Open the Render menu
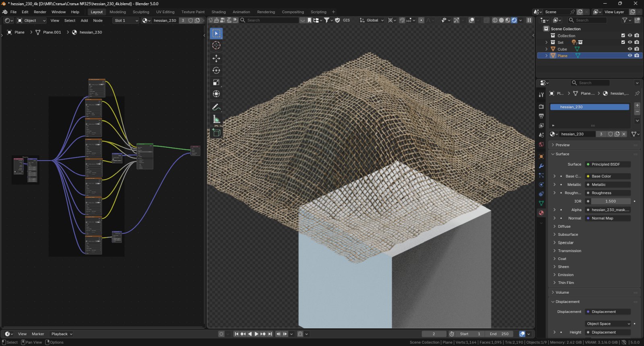The width and height of the screenshot is (644, 346). point(40,12)
